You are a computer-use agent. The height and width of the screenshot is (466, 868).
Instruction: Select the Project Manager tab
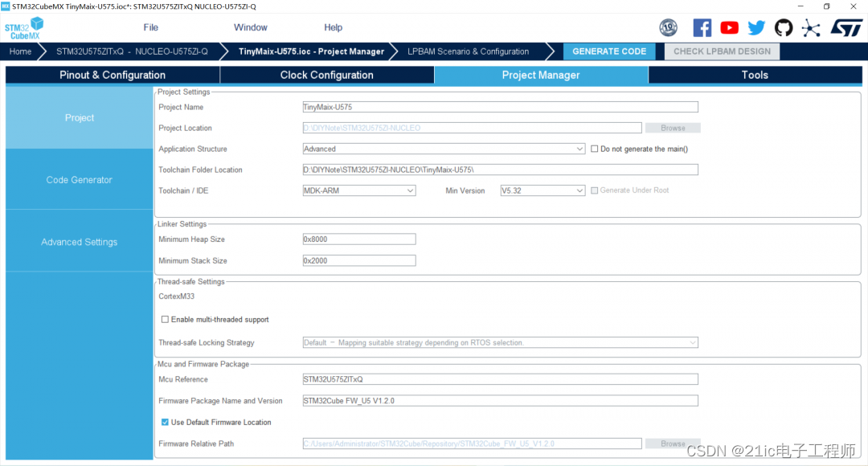pos(541,76)
